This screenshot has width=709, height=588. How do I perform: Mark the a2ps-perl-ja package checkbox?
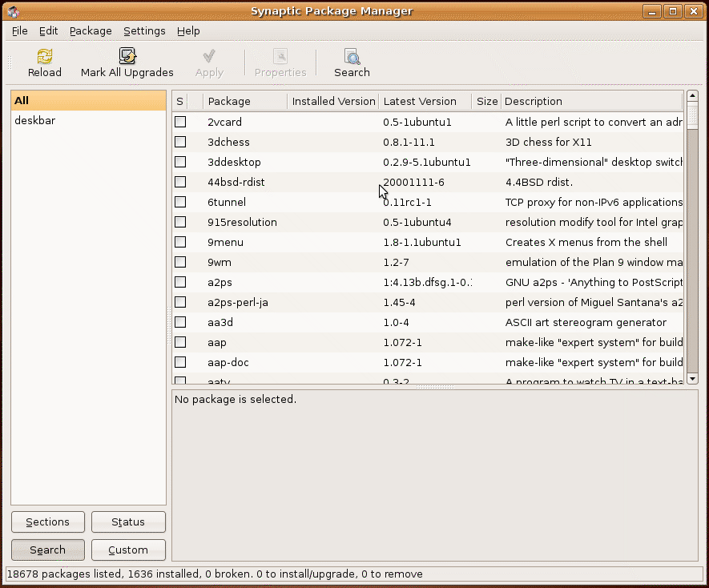point(180,302)
